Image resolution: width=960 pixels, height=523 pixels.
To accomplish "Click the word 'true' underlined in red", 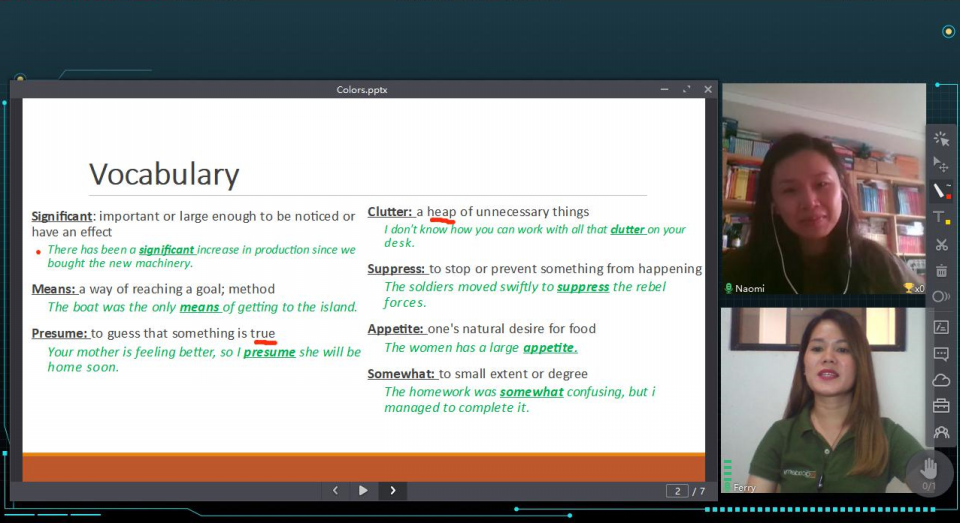I will coord(263,333).
